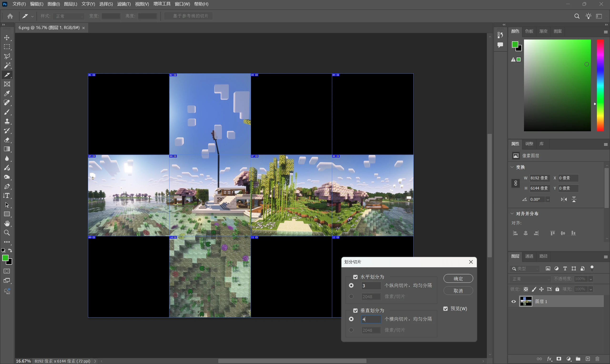Open the 样式 dropdown in options bar

click(x=69, y=16)
